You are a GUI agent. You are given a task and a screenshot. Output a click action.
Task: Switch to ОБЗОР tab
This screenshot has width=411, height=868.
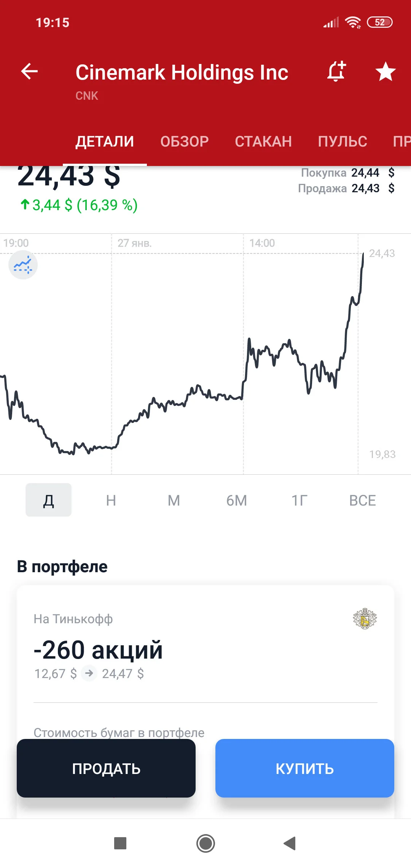pyautogui.click(x=185, y=141)
